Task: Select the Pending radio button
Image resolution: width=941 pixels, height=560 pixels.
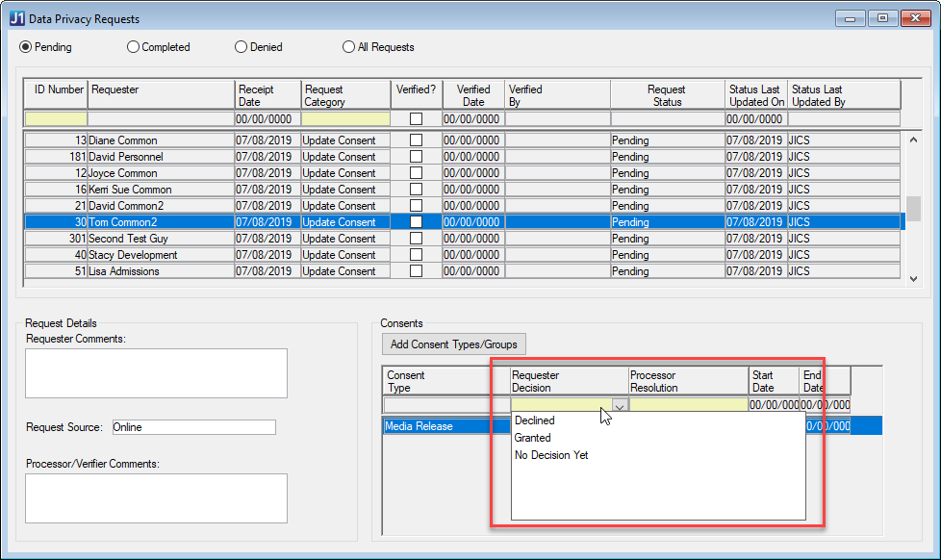Action: (x=26, y=47)
